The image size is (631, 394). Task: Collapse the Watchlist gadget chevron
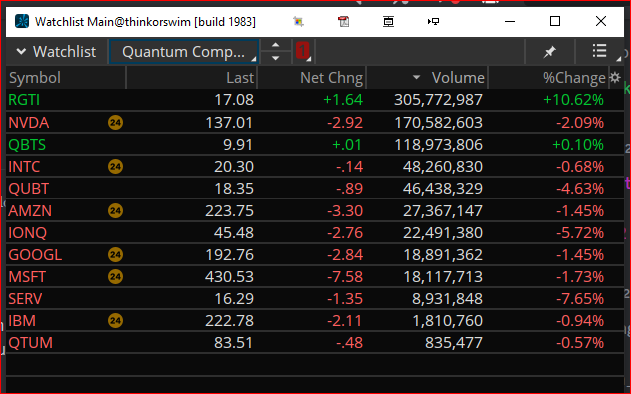coord(21,52)
